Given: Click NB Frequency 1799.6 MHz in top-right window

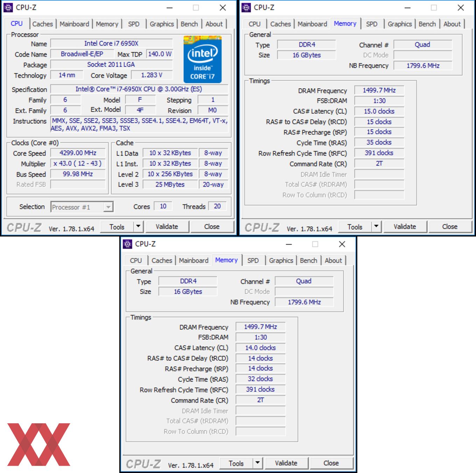Looking at the screenshot, I should 423,66.
